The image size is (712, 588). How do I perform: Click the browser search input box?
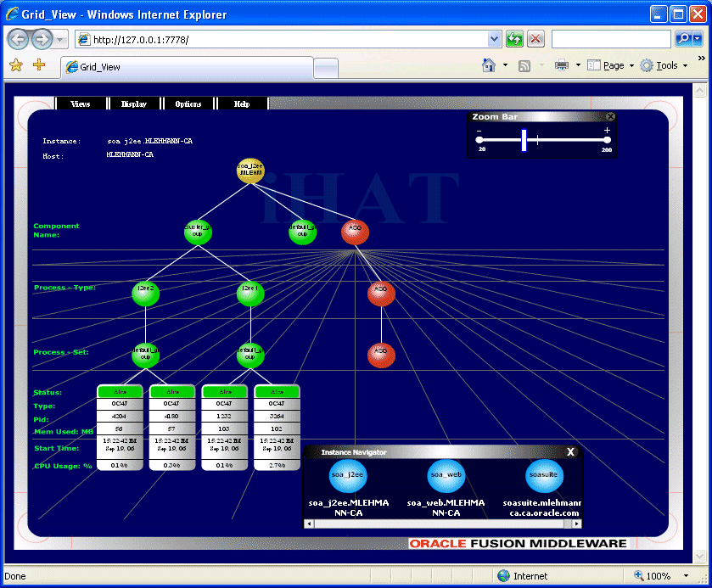pyautogui.click(x=611, y=39)
